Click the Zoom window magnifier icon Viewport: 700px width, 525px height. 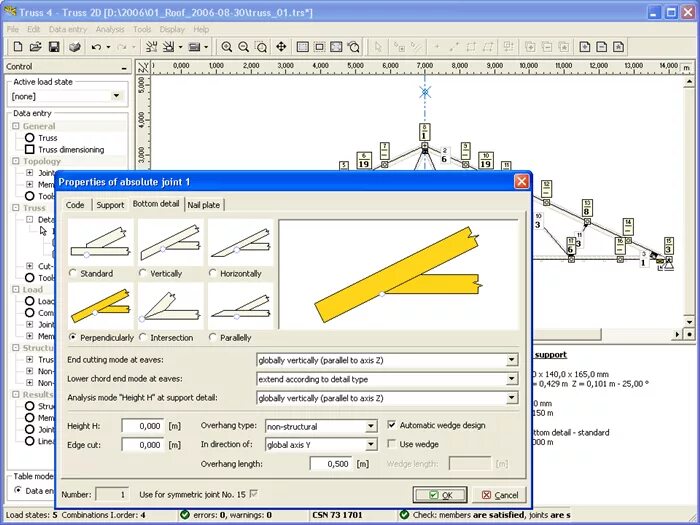pyautogui.click(x=261, y=47)
